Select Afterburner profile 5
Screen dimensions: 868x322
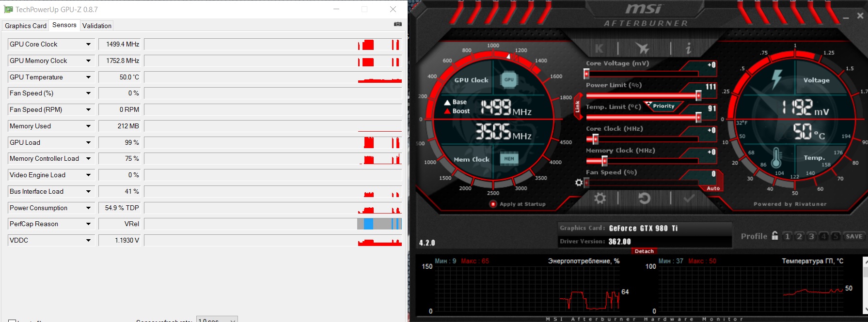[835, 236]
